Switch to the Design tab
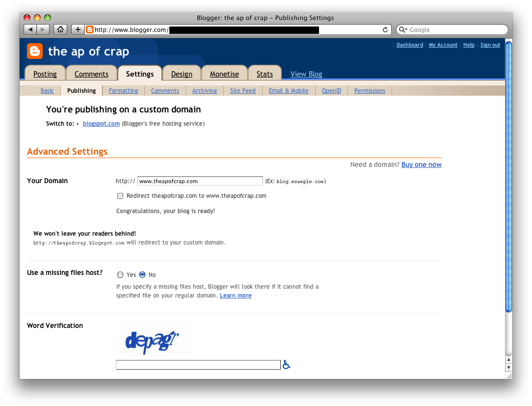The height and width of the screenshot is (406, 532). pyautogui.click(x=182, y=74)
